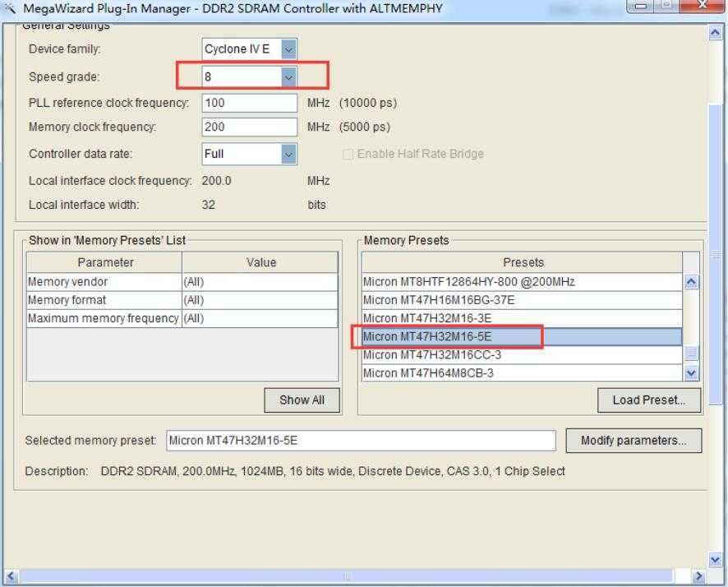Click the Load Preset button
This screenshot has width=728, height=587.
pos(648,400)
